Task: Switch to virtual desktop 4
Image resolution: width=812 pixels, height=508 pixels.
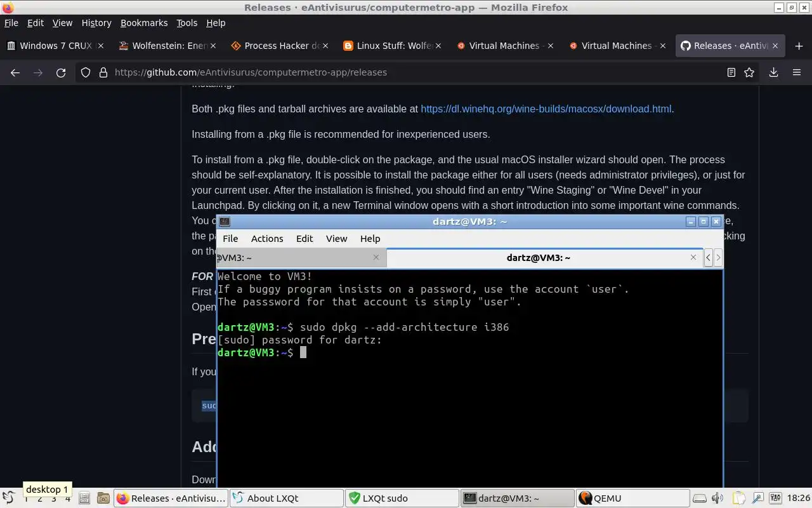Action: coord(68,499)
